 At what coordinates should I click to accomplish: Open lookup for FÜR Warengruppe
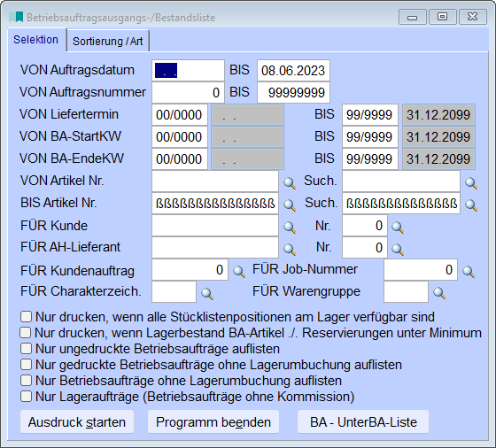pyautogui.click(x=439, y=293)
